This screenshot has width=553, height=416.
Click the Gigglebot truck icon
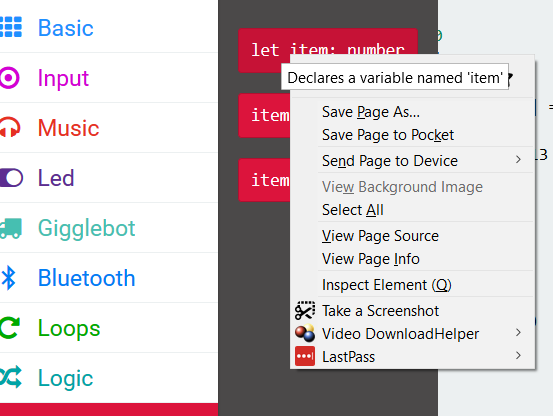click(x=11, y=228)
